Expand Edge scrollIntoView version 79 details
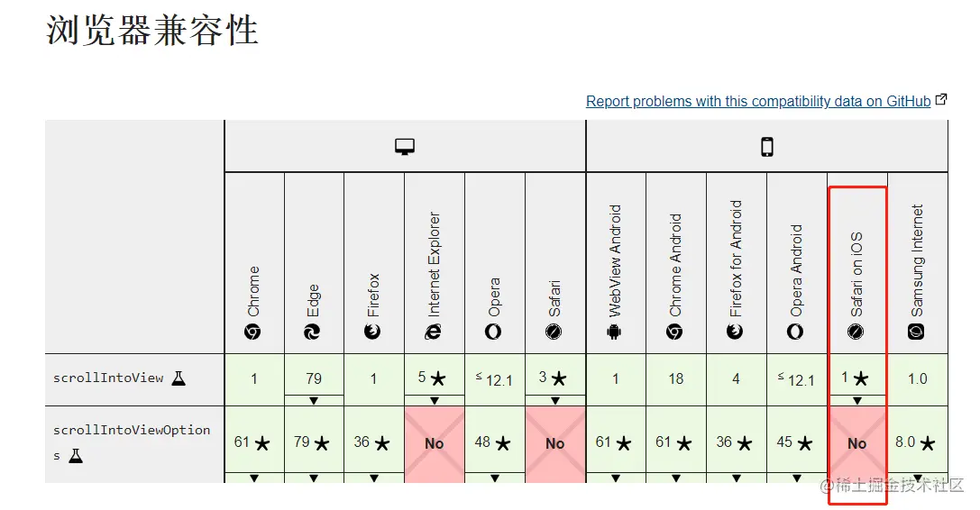The width and height of the screenshot is (980, 510). coord(314,399)
